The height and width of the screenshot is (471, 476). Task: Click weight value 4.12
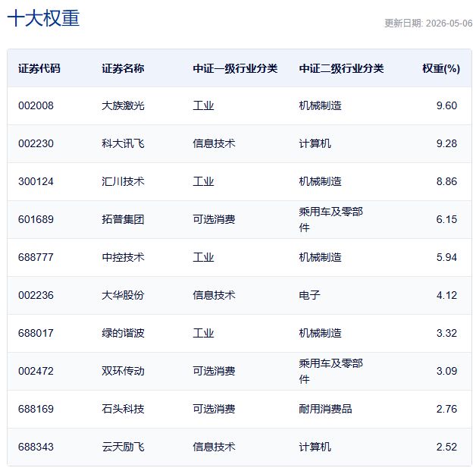446,295
